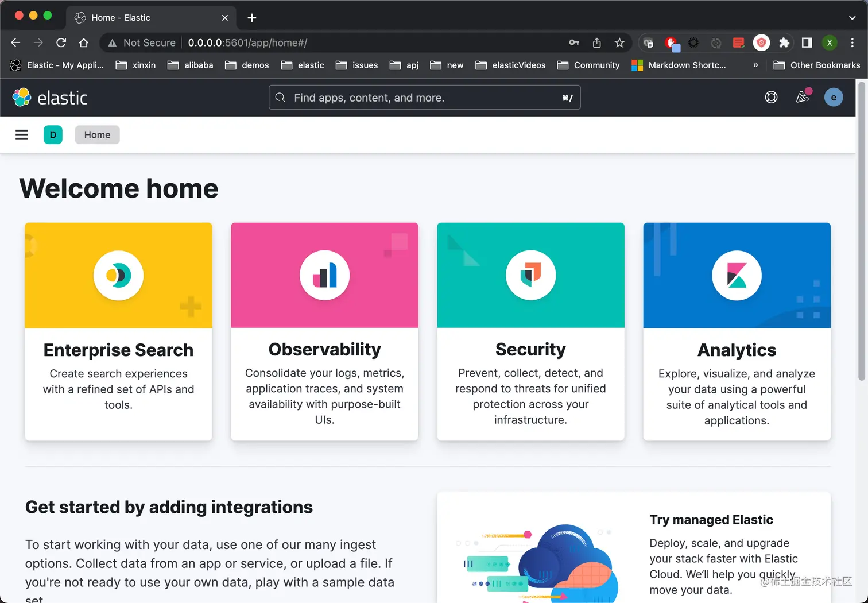Click the Home breadcrumb
Image resolution: width=868 pixels, height=603 pixels.
tap(97, 135)
